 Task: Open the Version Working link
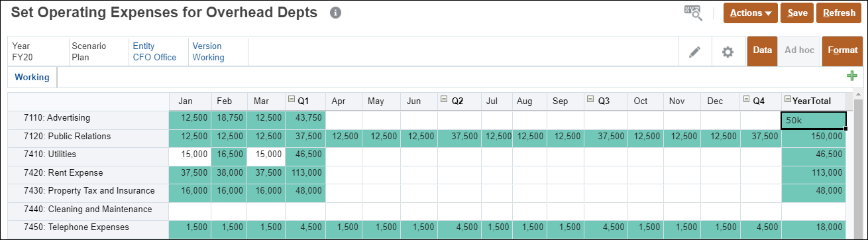click(208, 52)
